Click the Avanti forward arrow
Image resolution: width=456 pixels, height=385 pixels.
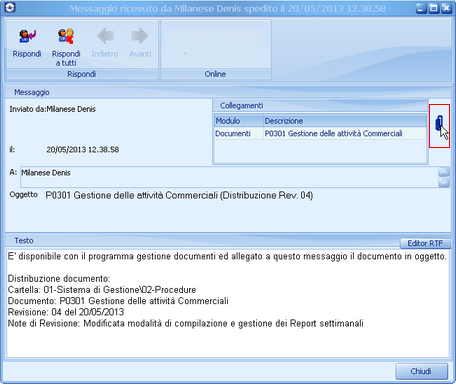[x=140, y=36]
